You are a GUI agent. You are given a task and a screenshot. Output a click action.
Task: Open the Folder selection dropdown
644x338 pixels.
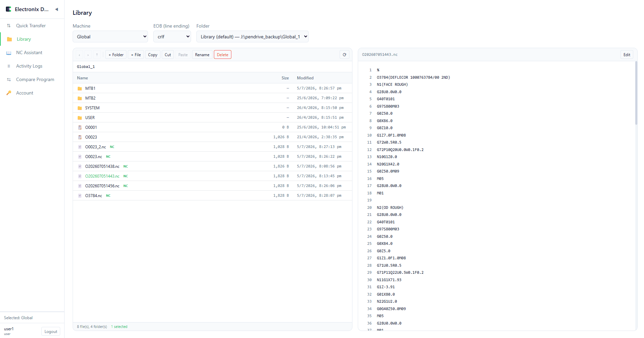click(253, 37)
